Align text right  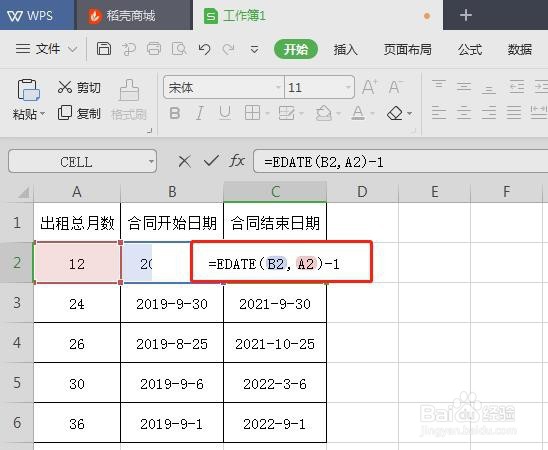pos(489,112)
